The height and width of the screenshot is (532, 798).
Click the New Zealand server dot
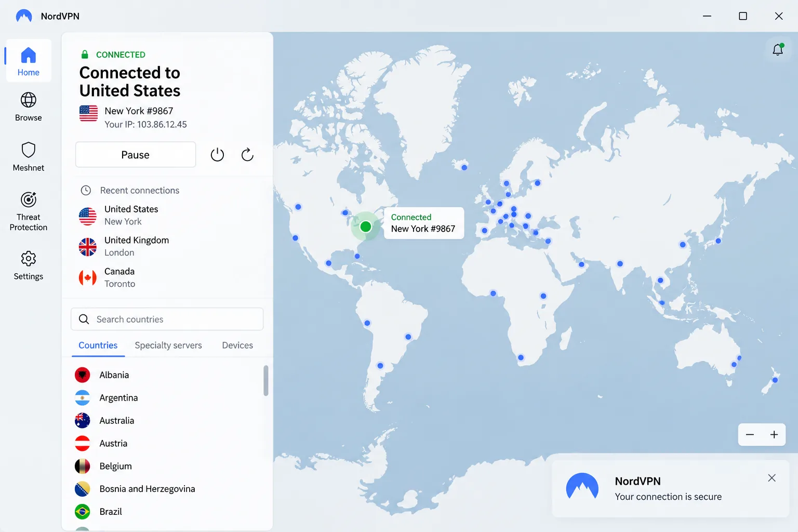(x=775, y=380)
